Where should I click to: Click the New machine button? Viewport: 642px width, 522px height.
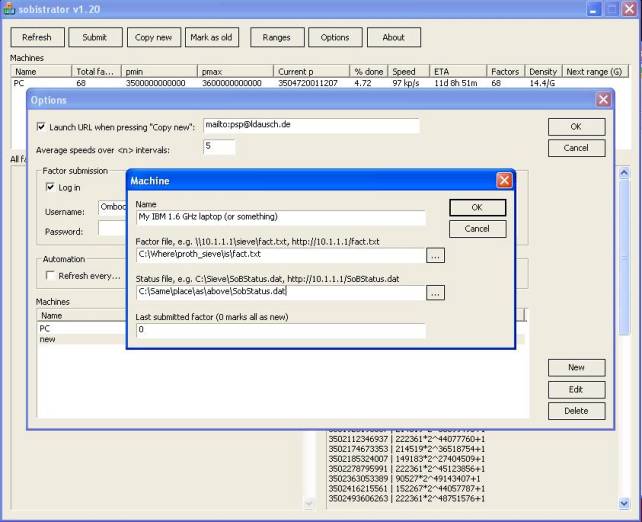[576, 367]
